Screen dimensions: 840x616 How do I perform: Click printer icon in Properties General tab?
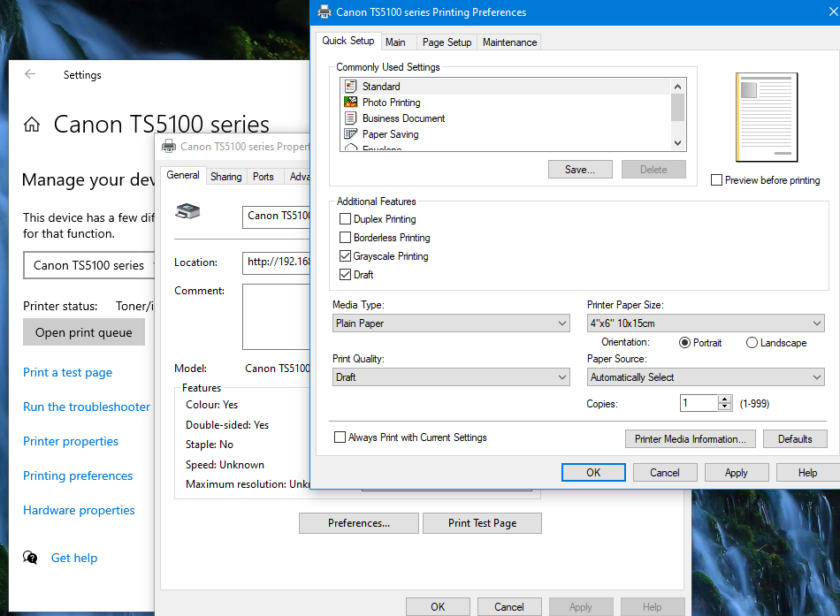[x=188, y=211]
